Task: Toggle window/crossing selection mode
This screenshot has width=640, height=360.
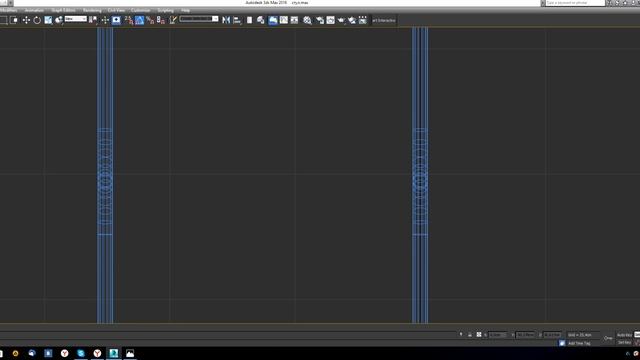Action: 14,20
